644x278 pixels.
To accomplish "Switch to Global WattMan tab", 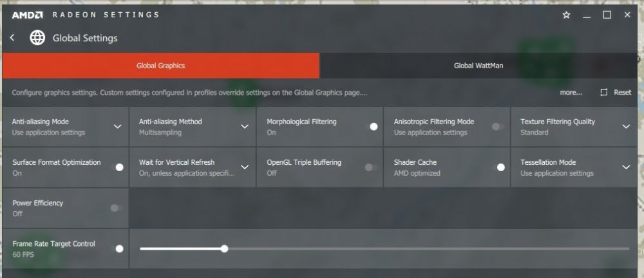I will [478, 66].
